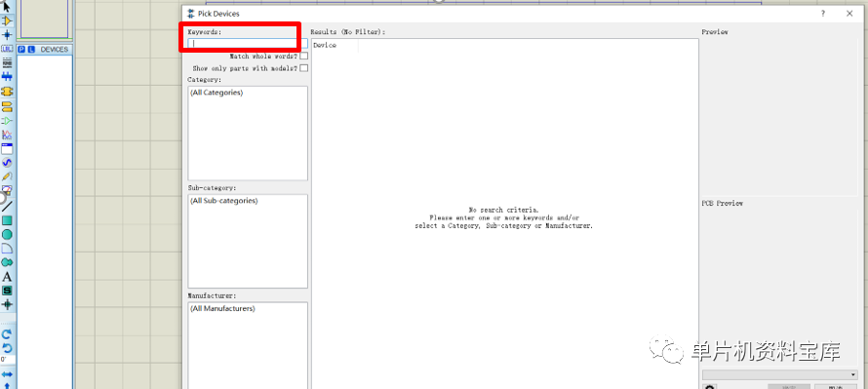The image size is (868, 389).
Task: Select the Device Pins tool
Action: coord(7,120)
